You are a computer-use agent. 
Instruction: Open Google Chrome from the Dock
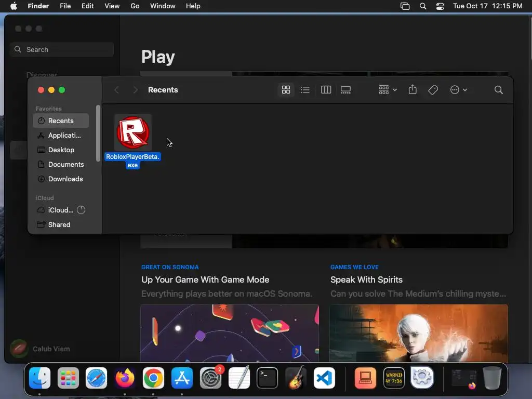tap(153, 378)
